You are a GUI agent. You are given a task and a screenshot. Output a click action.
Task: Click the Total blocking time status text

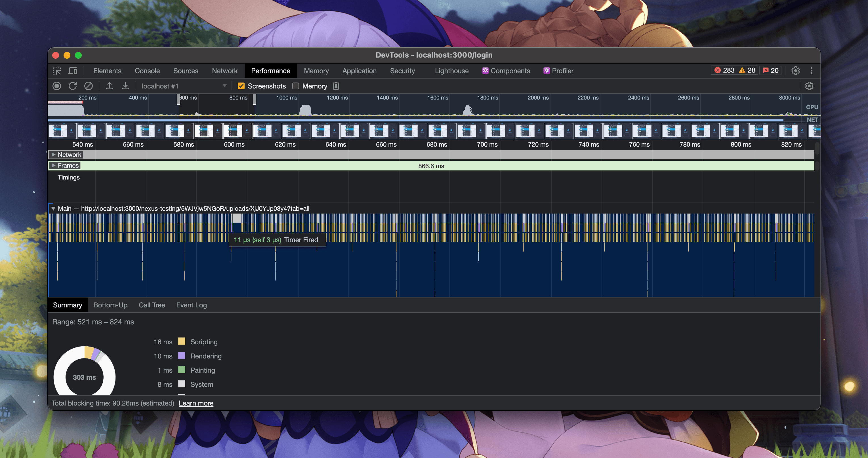(x=113, y=403)
